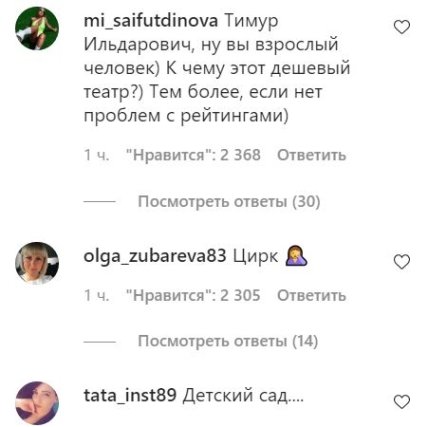Open the mi_saifutdinova username link
Screen dimensions: 428x427
151,21
